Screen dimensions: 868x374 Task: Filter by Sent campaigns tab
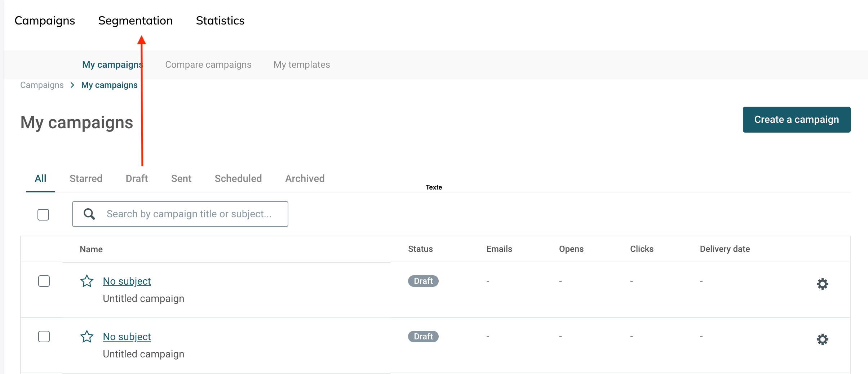pos(181,178)
